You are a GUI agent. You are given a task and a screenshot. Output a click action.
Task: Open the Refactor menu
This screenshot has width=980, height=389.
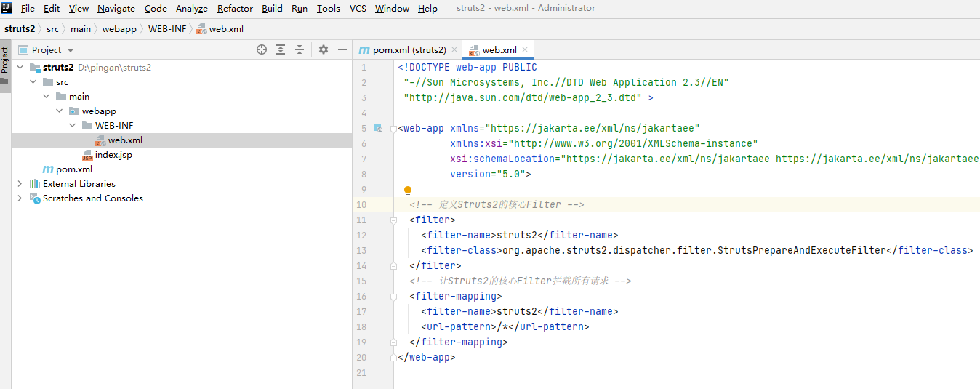coord(235,8)
